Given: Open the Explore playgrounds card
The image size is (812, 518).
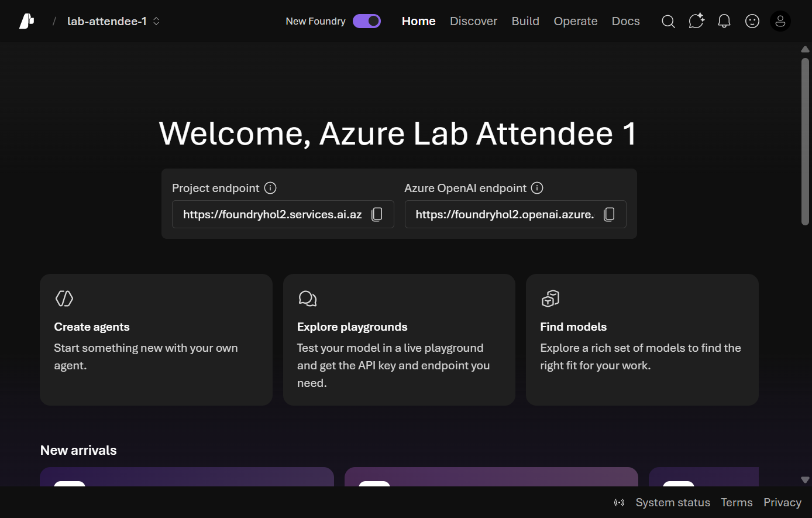Looking at the screenshot, I should 399,339.
